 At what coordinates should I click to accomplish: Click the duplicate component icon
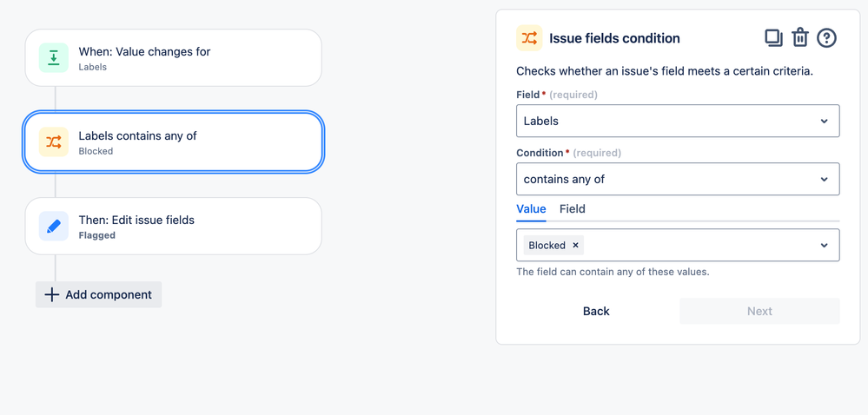click(x=773, y=38)
